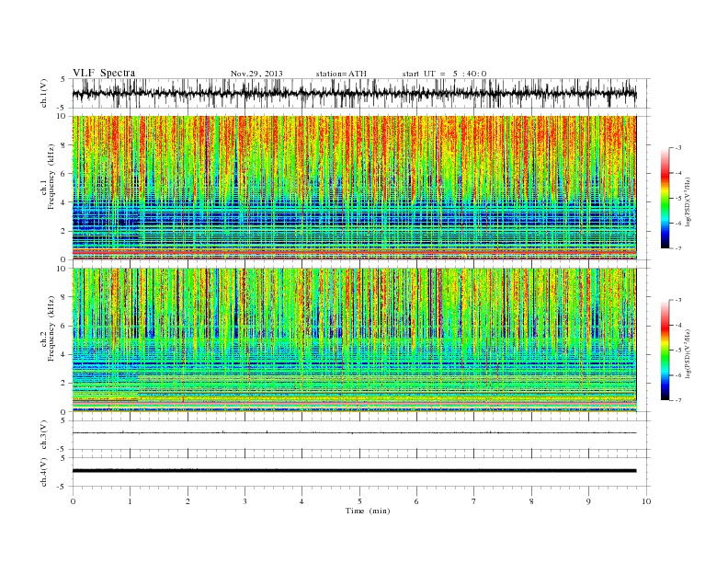Click the lower "log(PSD)(V²/Hz)" colorbar label
The width and height of the screenshot is (728, 563).
687,353
